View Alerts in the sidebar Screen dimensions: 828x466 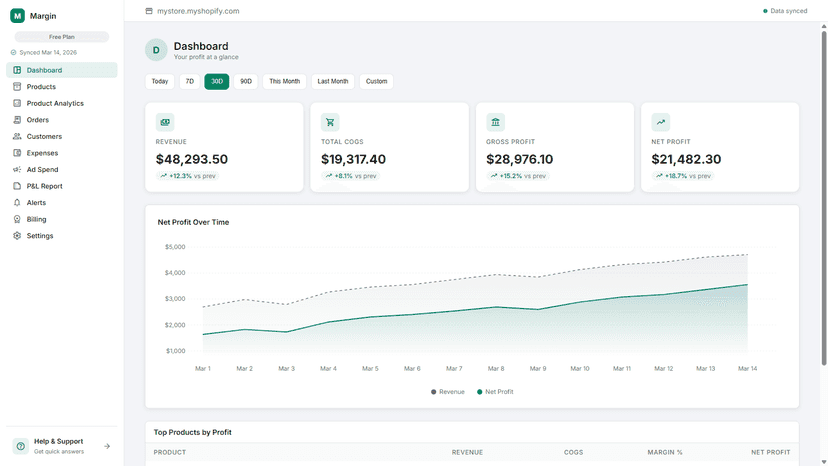[x=62, y=202]
